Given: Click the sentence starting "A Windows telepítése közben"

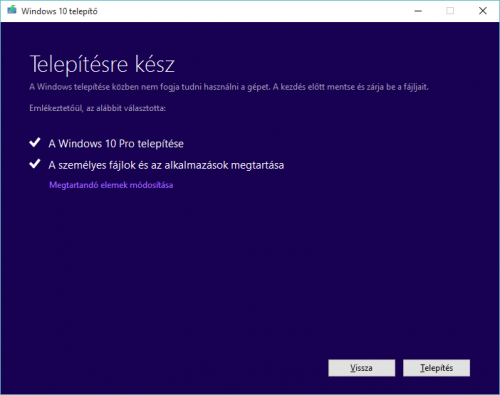Looking at the screenshot, I should pyautogui.click(x=229, y=87).
